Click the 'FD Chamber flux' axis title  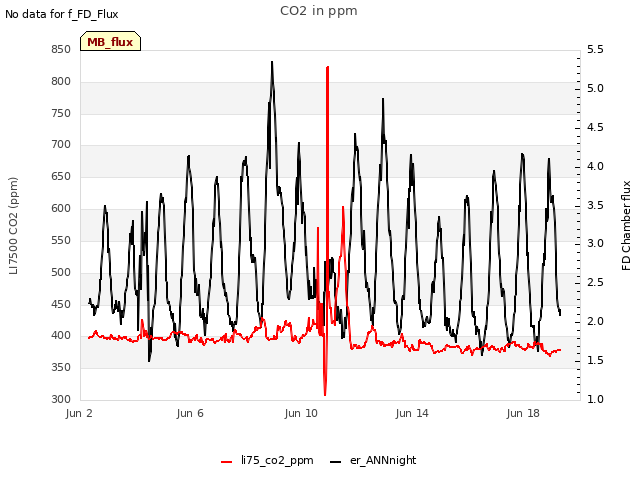point(626,226)
